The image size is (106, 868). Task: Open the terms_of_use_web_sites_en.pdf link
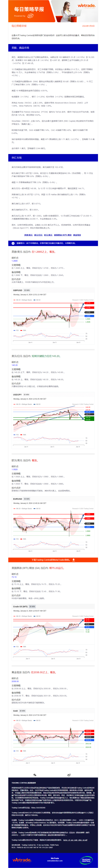click(x=75, y=840)
